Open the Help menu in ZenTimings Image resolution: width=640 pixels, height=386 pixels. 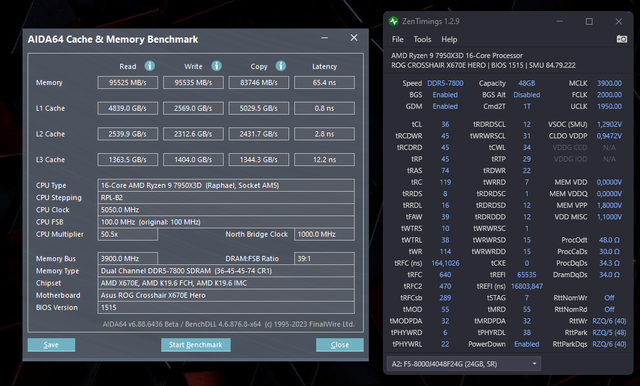[449, 40]
